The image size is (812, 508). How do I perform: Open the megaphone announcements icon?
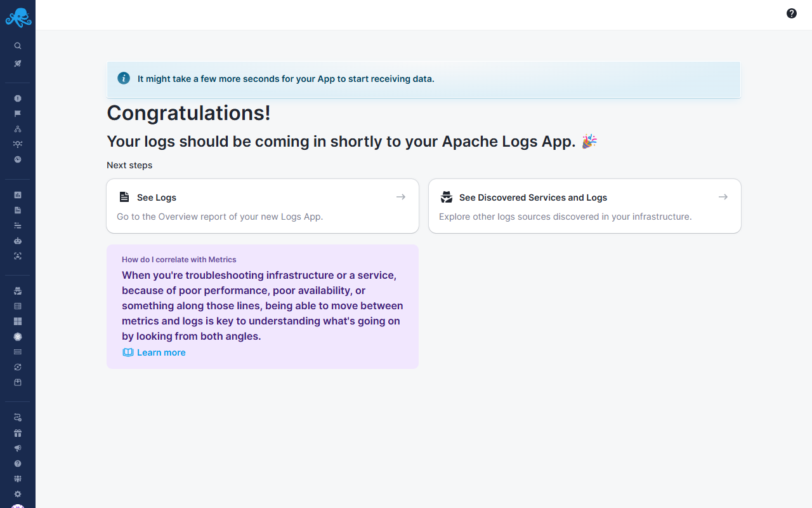(18, 448)
